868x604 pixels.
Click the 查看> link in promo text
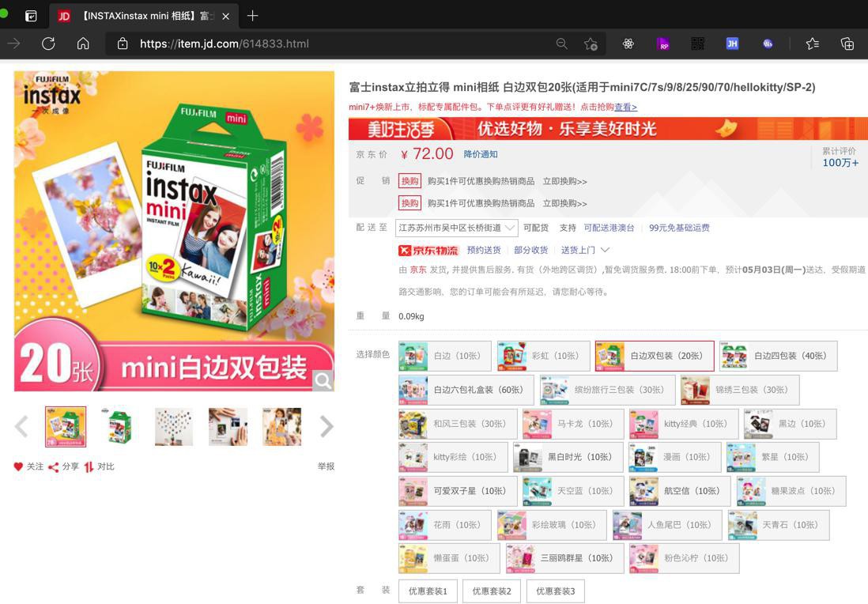click(x=625, y=107)
